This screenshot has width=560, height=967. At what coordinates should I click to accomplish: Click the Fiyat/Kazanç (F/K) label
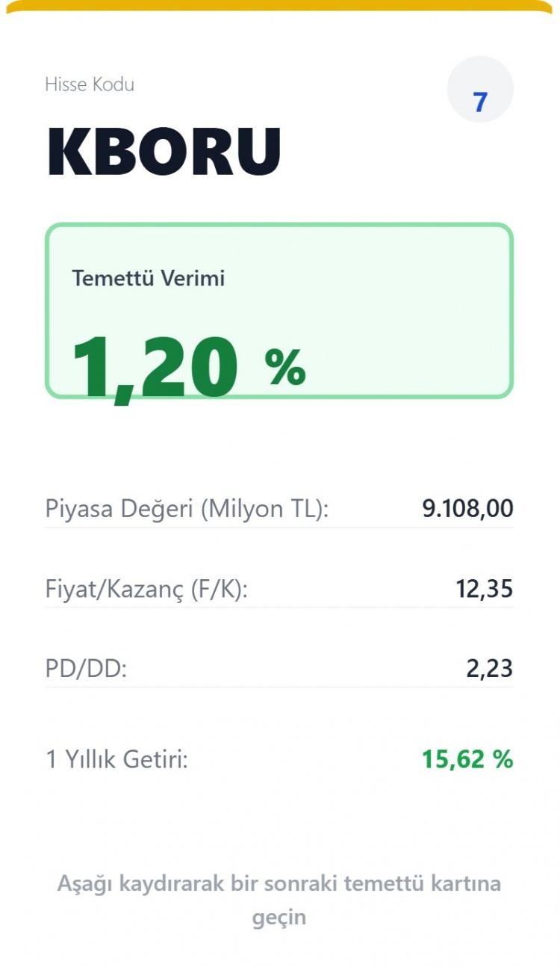(x=146, y=589)
